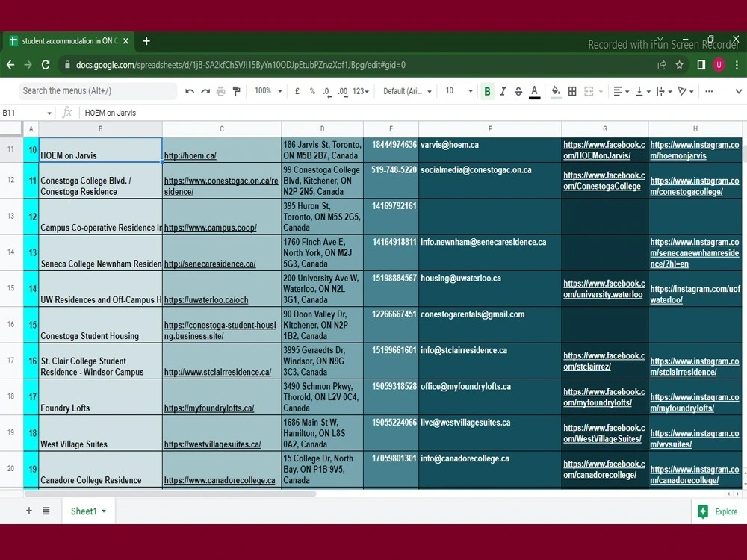Select the 519-748-5220 phone cell
This screenshot has height=560, width=747.
[x=391, y=181]
